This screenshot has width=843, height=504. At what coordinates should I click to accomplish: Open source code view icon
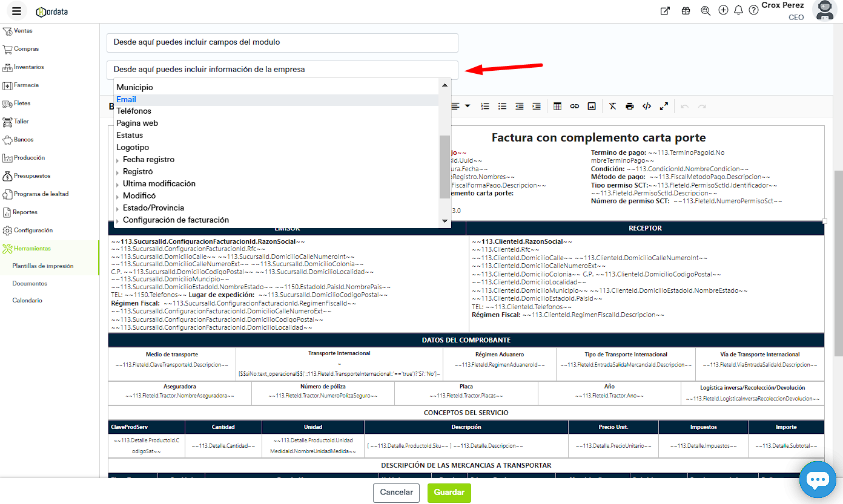coord(647,106)
